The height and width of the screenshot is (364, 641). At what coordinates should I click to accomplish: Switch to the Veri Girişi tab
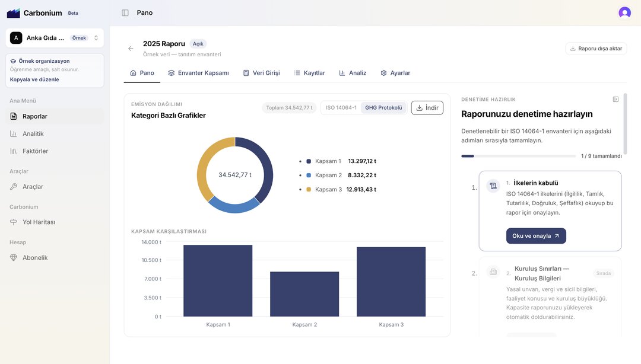(261, 73)
